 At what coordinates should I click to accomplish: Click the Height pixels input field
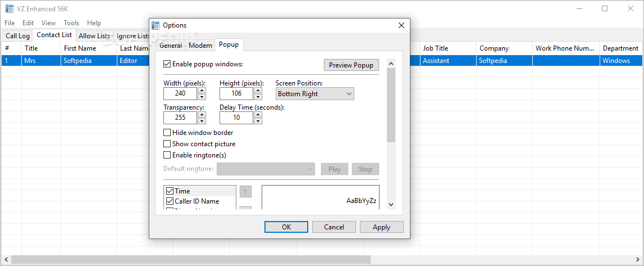236,94
